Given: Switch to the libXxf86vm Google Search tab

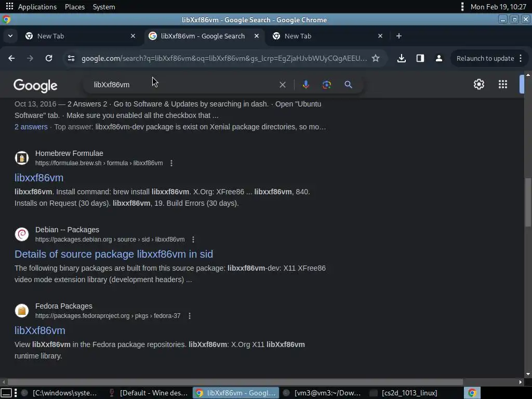Looking at the screenshot, I should point(204,36).
